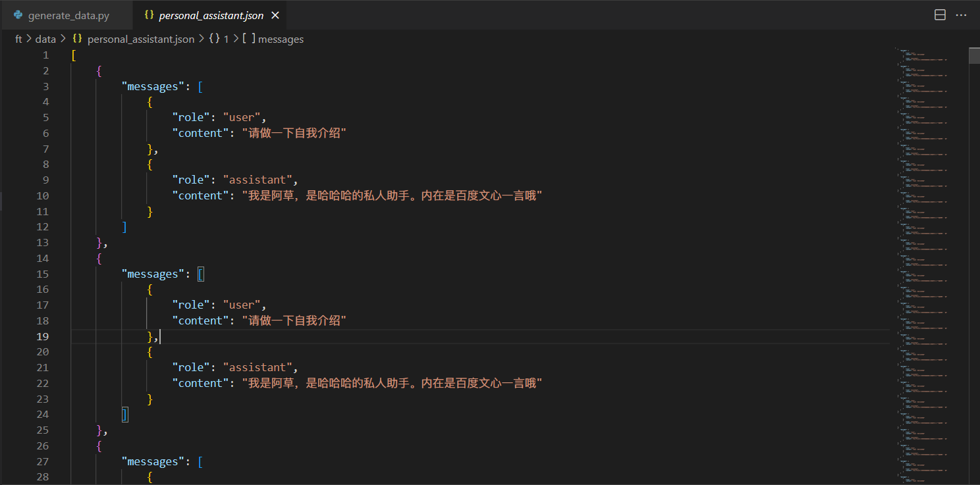Viewport: 980px width, 485px height.
Task: Click the array bracket icon before messages breadcrumb
Action: 249,39
